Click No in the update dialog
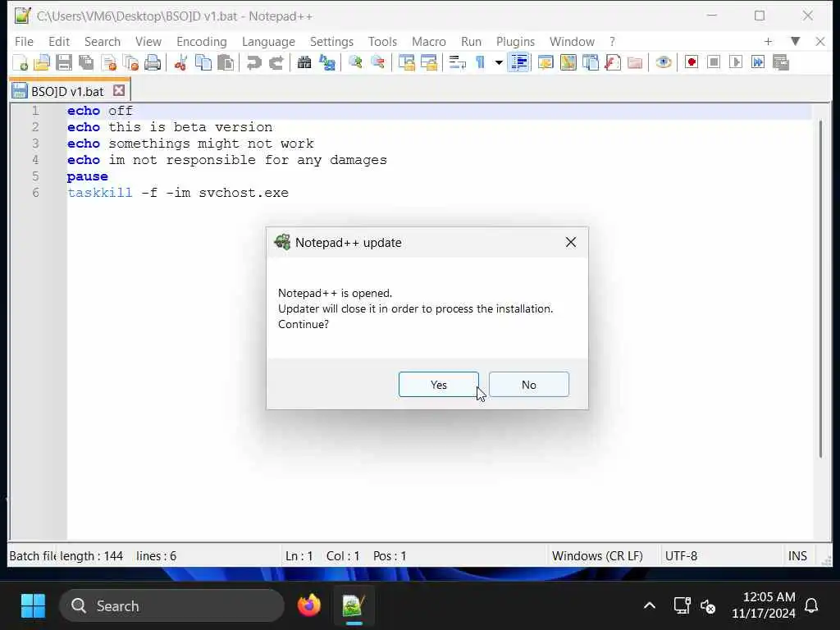 point(529,385)
